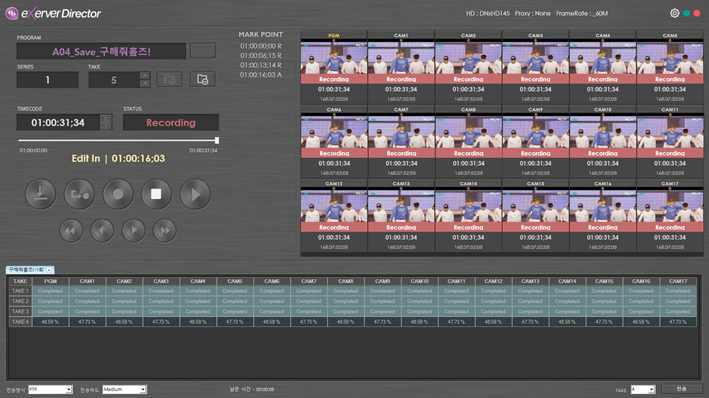Click the 전송 button

coord(681,389)
